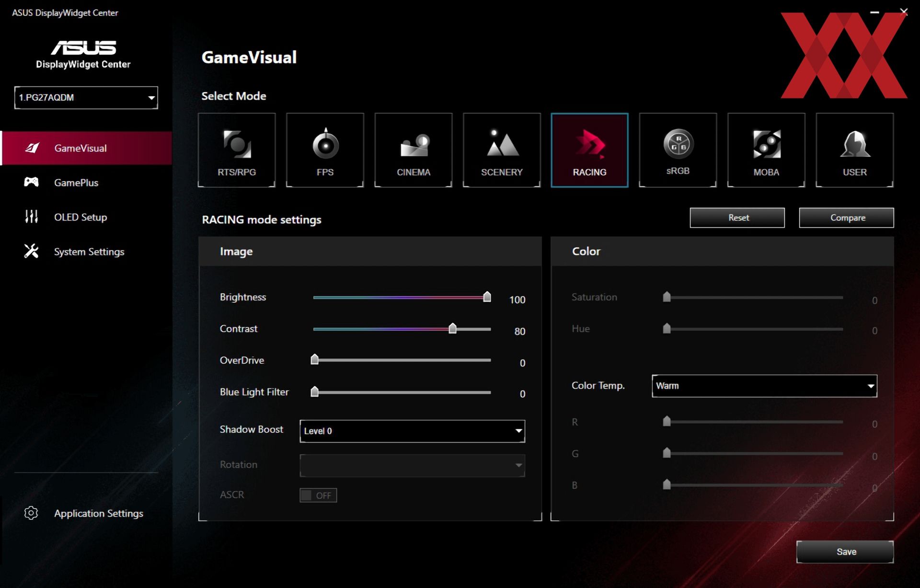The height and width of the screenshot is (588, 920).
Task: Open the GamePlus menu text
Action: click(76, 183)
